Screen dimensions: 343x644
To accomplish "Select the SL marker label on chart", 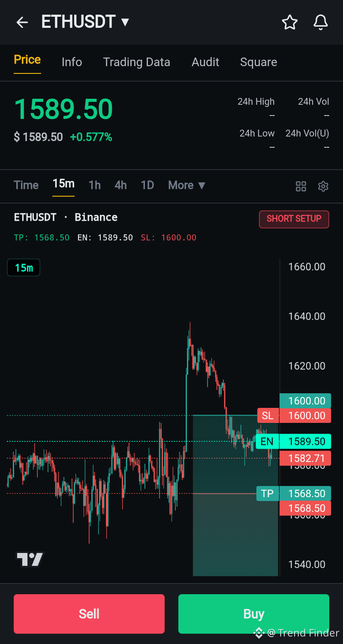I will (268, 416).
